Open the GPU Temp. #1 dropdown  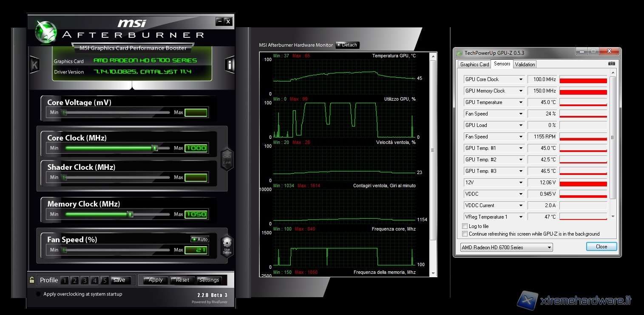coord(521,148)
